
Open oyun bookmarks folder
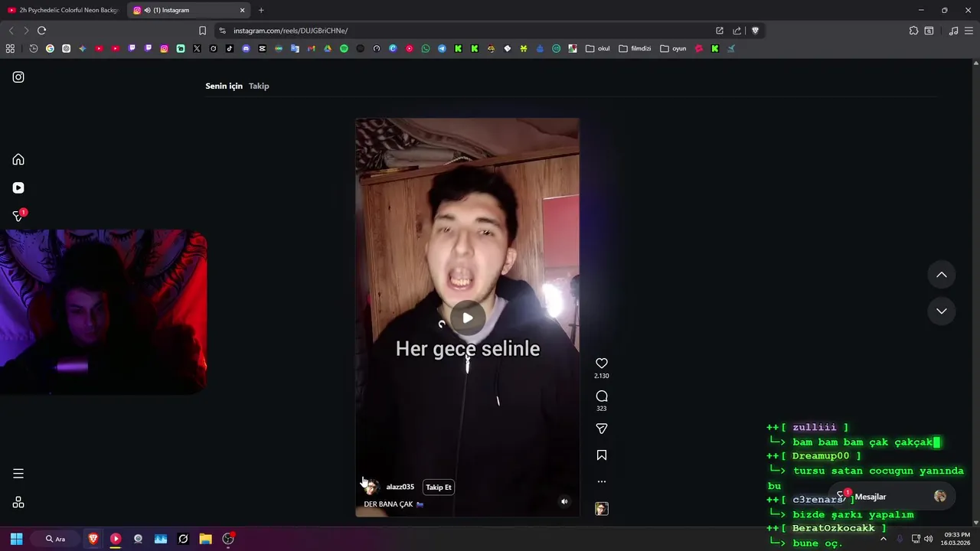tap(674, 48)
